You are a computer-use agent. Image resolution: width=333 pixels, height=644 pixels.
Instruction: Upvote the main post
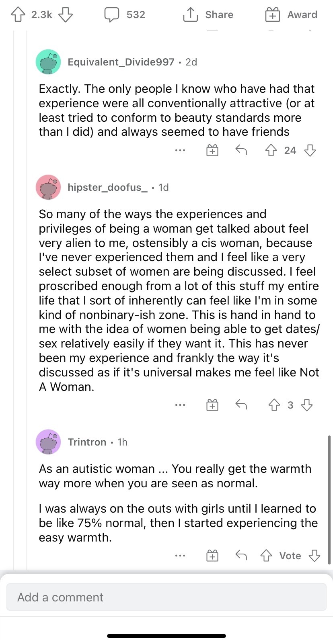click(18, 15)
